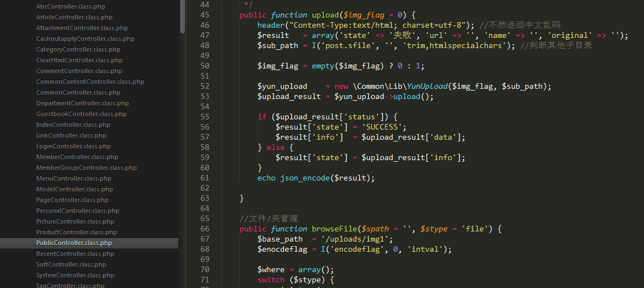Screen dimensions: 644x288
Task: Open GuestbookController.class.php file
Action: (x=81, y=114)
